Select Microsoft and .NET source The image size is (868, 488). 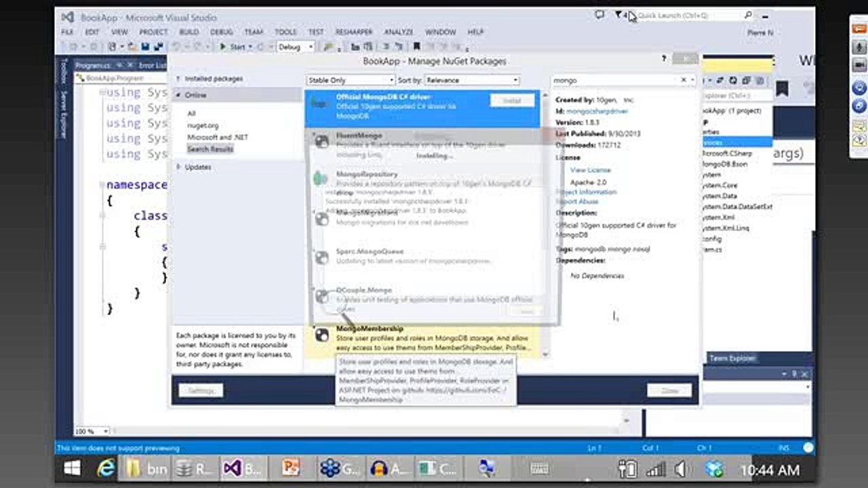(x=217, y=137)
